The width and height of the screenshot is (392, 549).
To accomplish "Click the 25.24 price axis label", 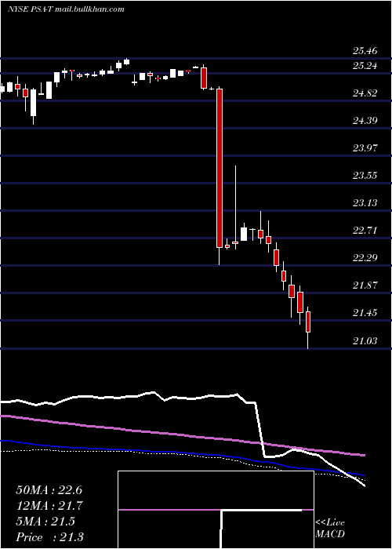I will pos(365,66).
